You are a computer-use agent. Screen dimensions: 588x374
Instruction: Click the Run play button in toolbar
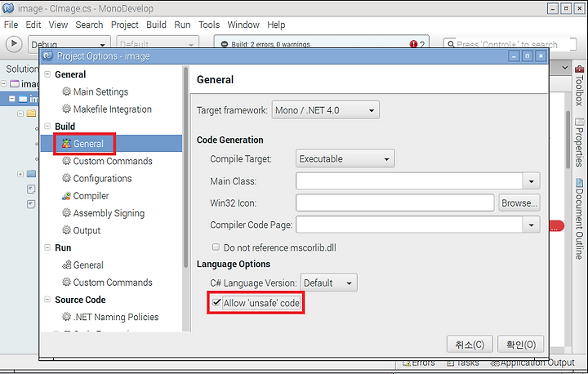pos(14,43)
